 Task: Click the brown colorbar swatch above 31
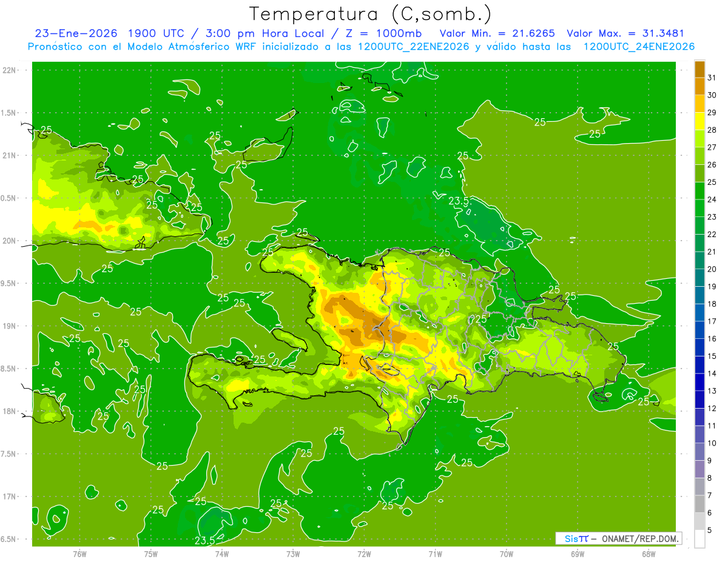point(699,70)
